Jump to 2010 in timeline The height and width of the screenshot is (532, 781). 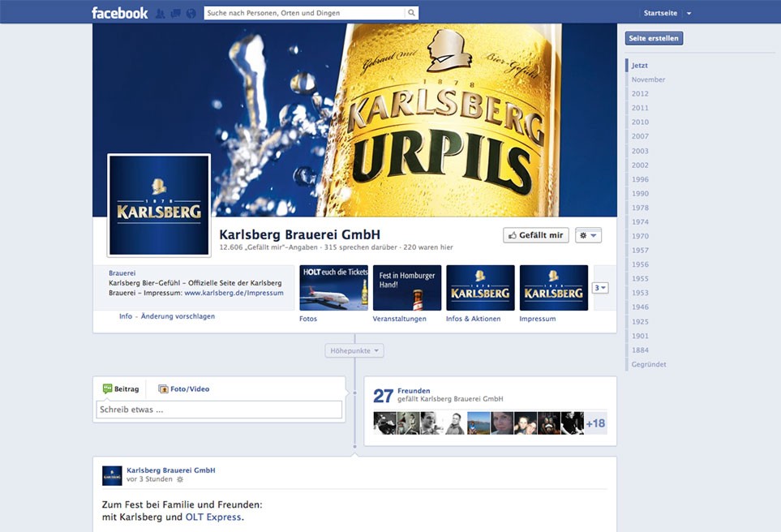pyautogui.click(x=640, y=122)
